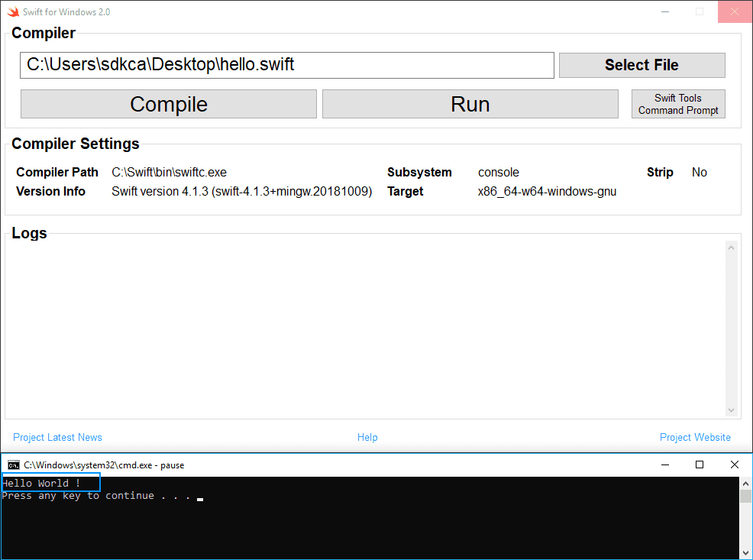Click the Swift for Windows 2.0 title text
This screenshot has height=560, width=753.
click(66, 12)
